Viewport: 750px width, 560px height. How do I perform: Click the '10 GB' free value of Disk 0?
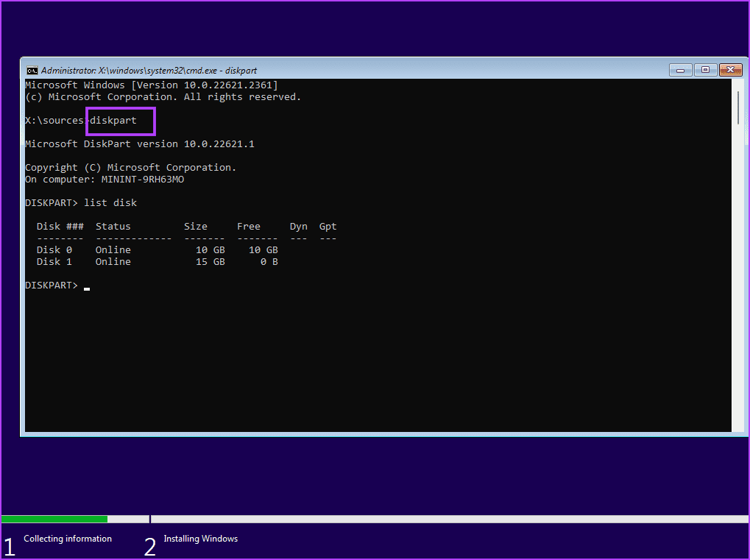pyautogui.click(x=263, y=250)
